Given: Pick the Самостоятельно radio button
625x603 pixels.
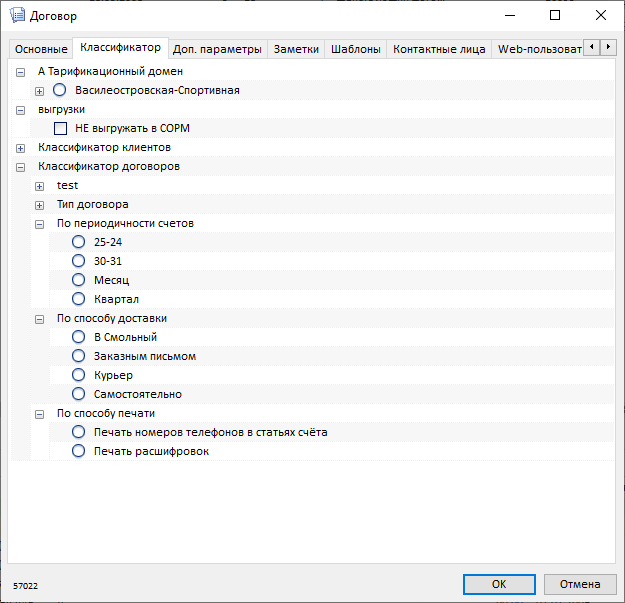Looking at the screenshot, I should 79,394.
